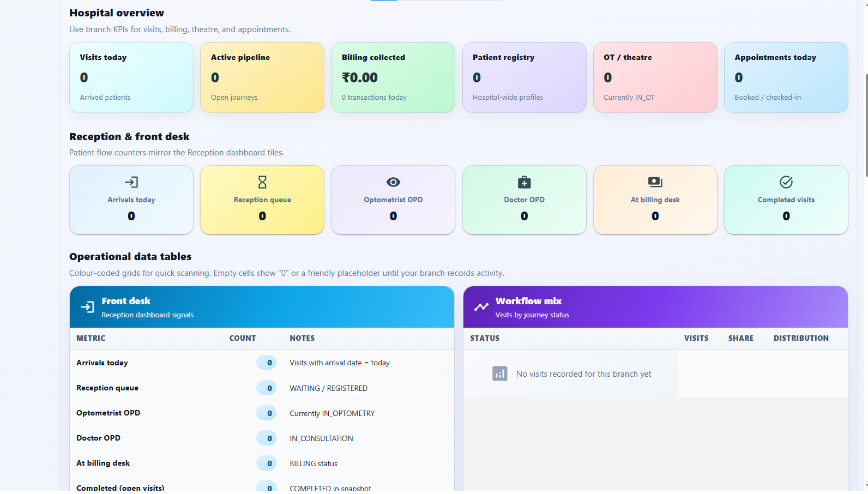Select the Completed visits tile label

[x=786, y=200]
